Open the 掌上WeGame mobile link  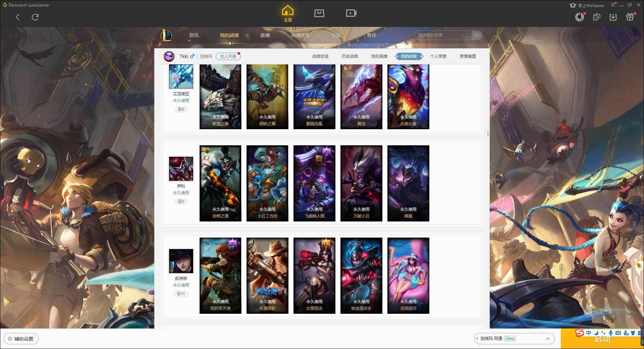coord(587,5)
